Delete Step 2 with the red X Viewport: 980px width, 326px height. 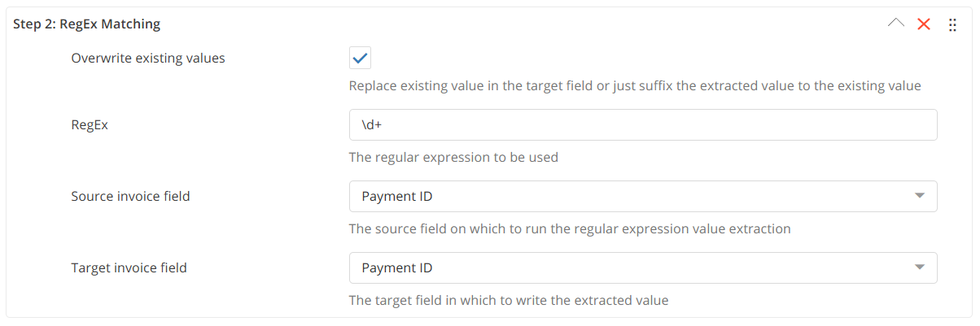[924, 24]
